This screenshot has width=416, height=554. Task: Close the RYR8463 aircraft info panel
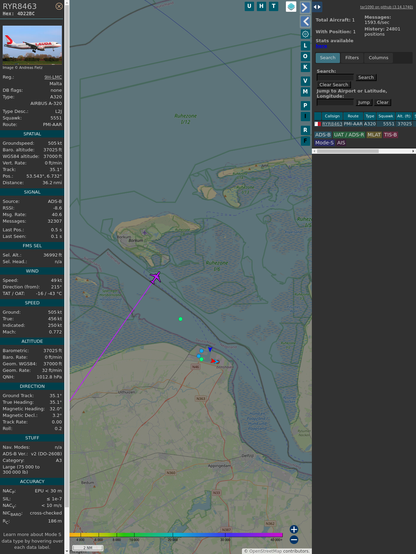pyautogui.click(x=59, y=6)
